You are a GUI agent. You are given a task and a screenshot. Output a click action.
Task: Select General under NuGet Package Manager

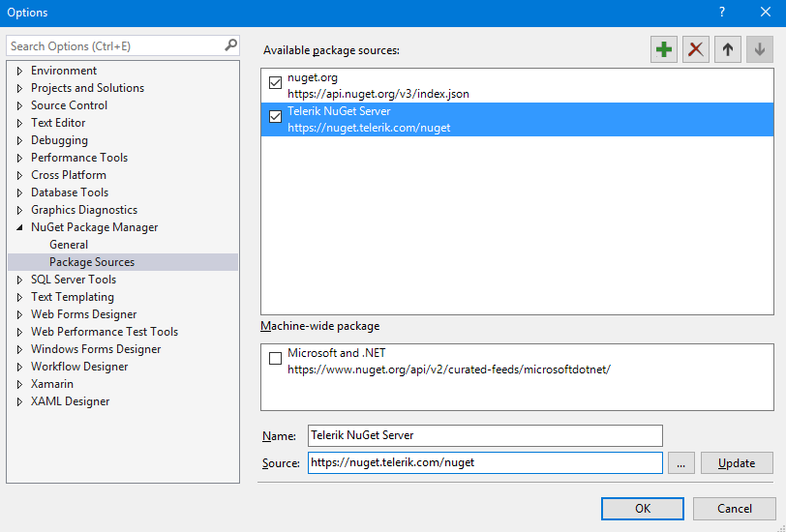(69, 245)
